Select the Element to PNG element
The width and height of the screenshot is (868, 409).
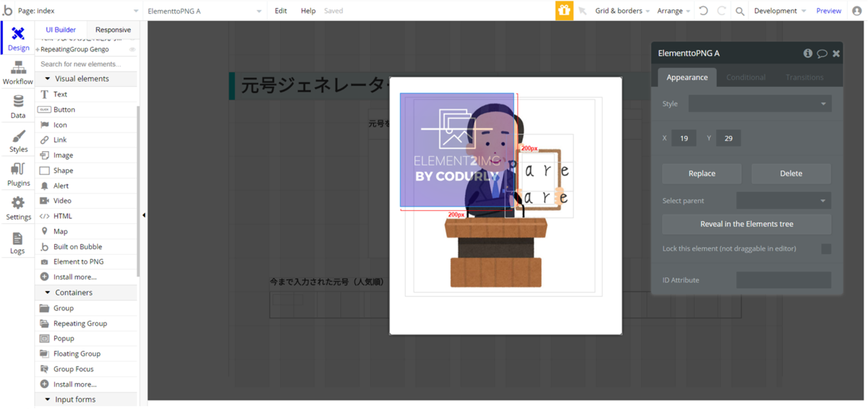pyautogui.click(x=86, y=262)
